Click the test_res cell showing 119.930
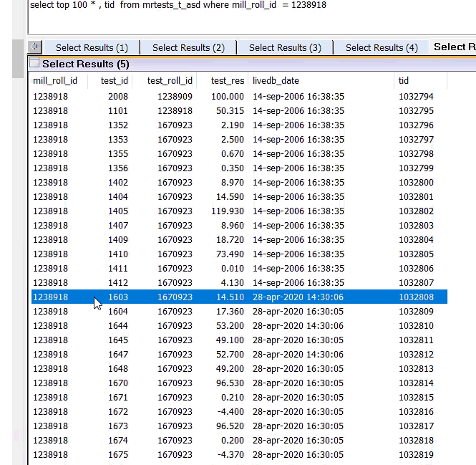 click(228, 211)
